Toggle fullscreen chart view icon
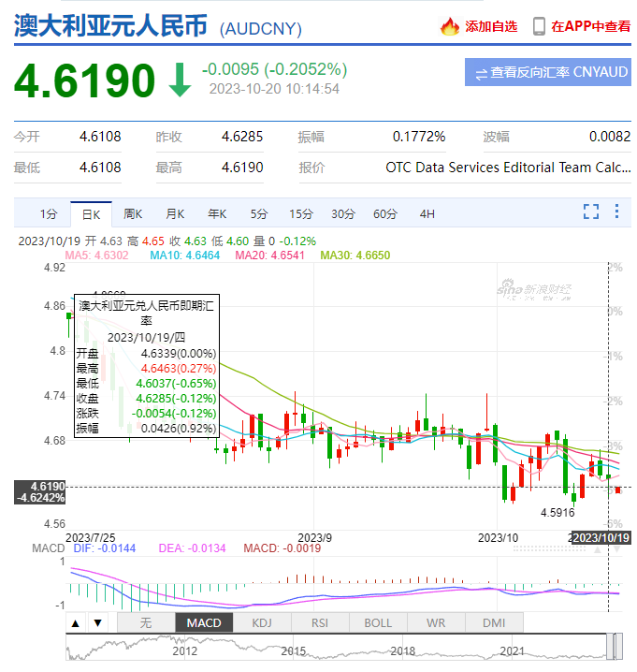This screenshot has height=672, width=637. 591,212
